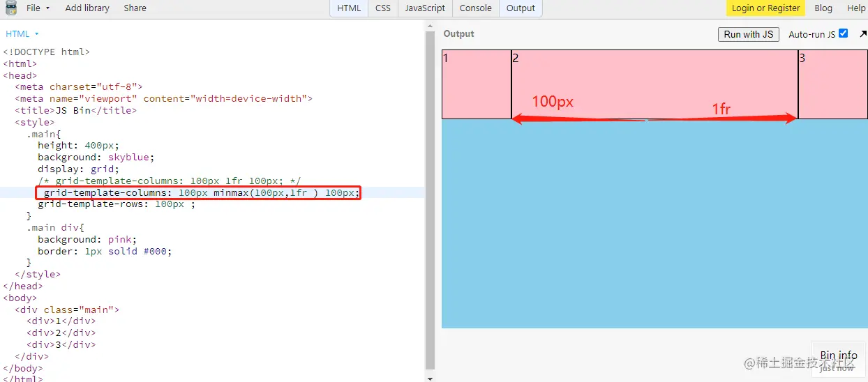Click the 'background: skyblue;' line
Screen dimensions: 868x382
click(96, 157)
